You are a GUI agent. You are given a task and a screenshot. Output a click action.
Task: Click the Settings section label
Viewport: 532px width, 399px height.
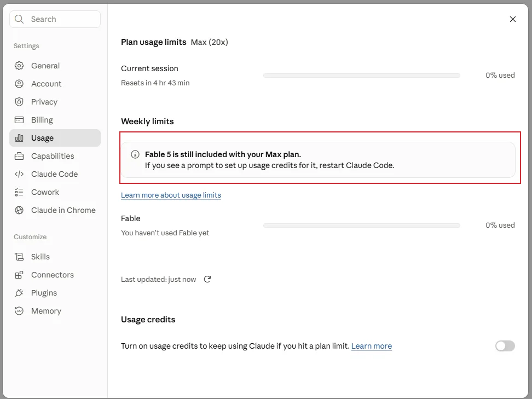pos(26,46)
